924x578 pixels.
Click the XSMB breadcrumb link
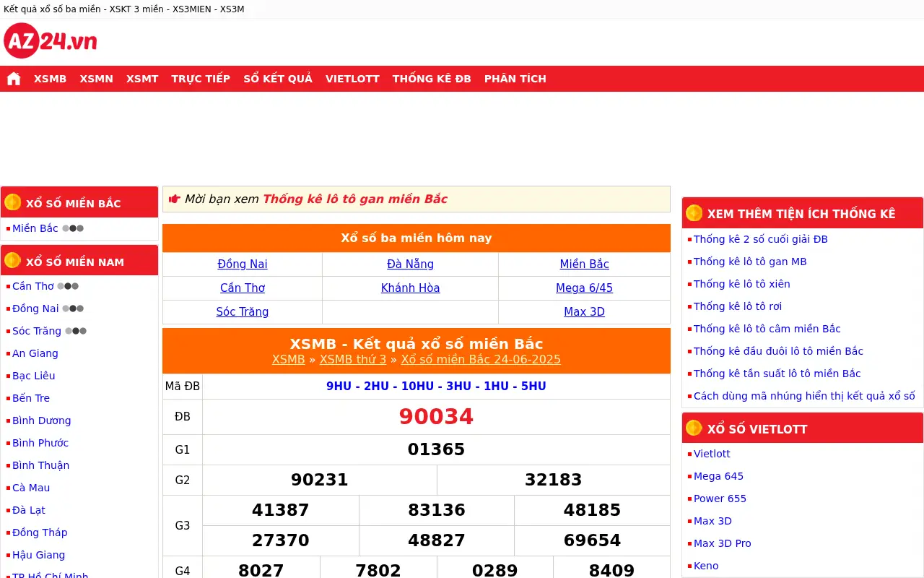pos(288,360)
